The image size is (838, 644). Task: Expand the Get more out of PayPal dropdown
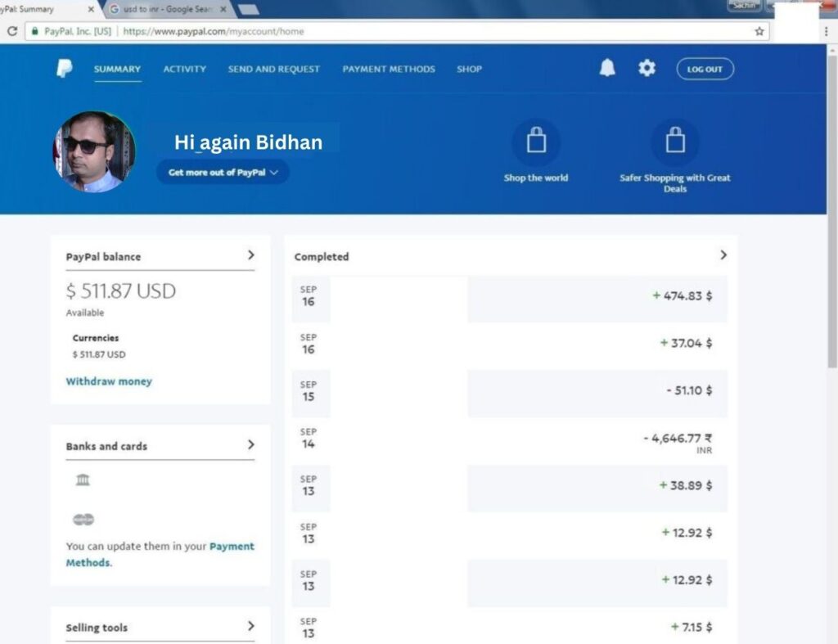point(223,173)
